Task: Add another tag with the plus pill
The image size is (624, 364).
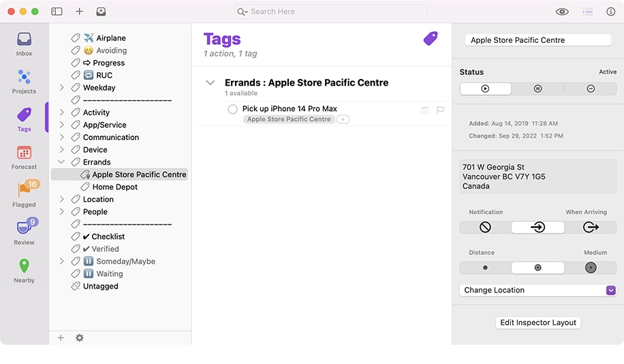Action: [x=343, y=119]
